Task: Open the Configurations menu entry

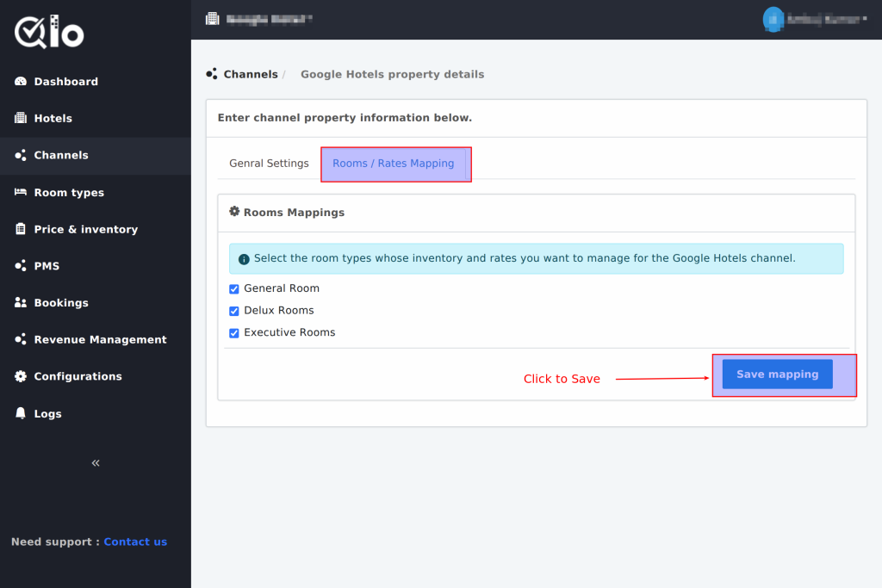Action: coord(78,376)
